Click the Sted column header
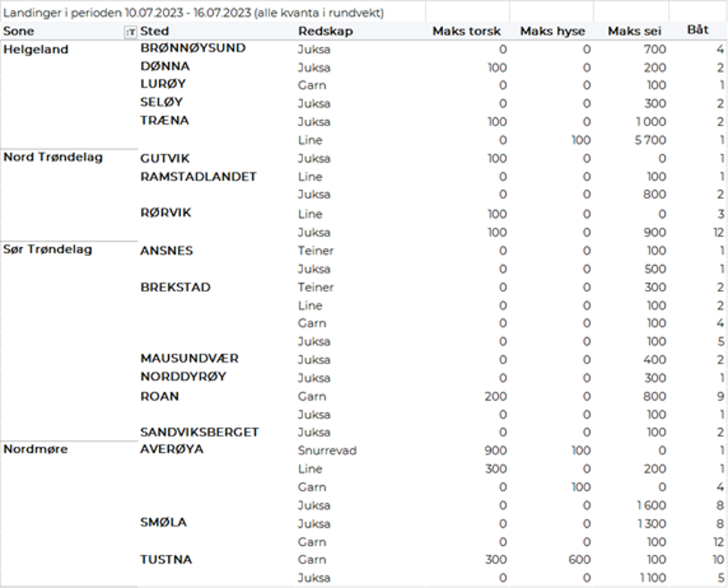This screenshot has width=728, height=588. pos(155,32)
